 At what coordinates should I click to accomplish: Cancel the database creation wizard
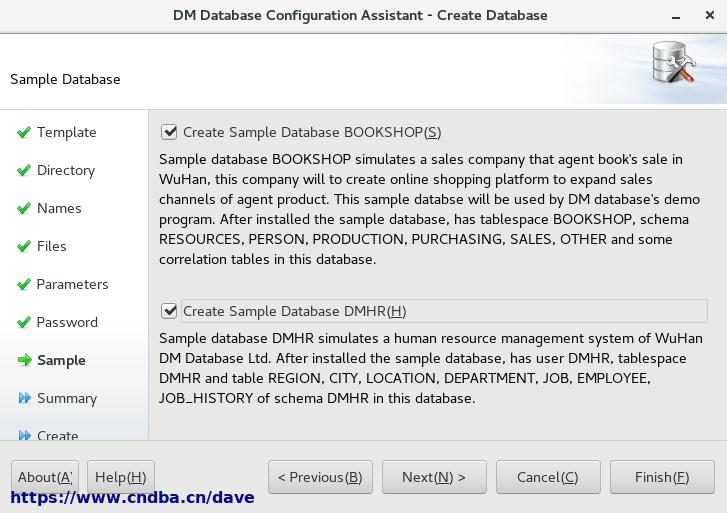[548, 477]
